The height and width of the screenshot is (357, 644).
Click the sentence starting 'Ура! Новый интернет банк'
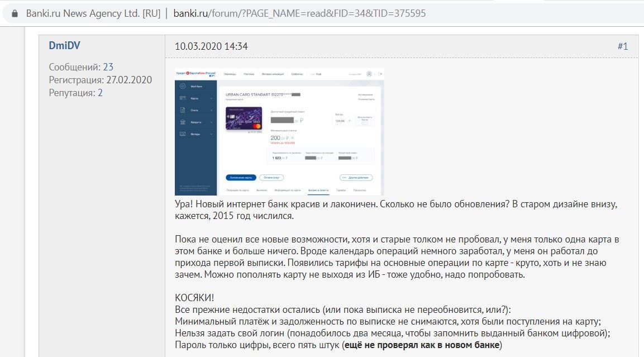point(275,204)
